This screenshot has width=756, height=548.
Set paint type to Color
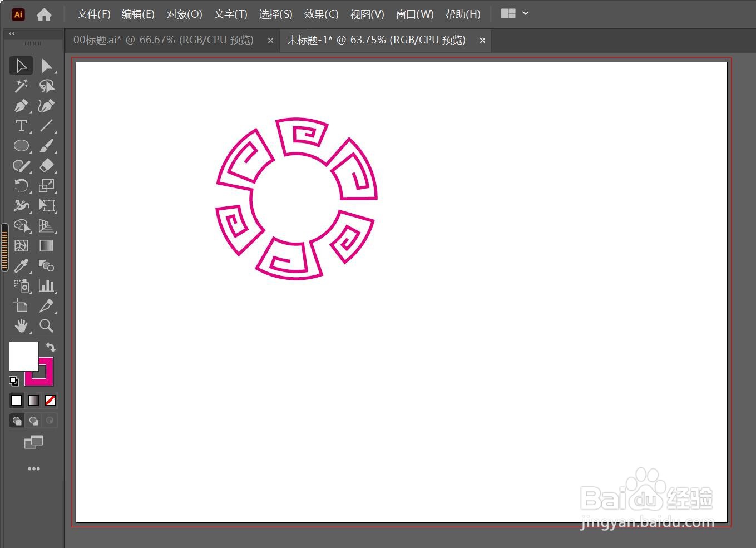pos(17,401)
